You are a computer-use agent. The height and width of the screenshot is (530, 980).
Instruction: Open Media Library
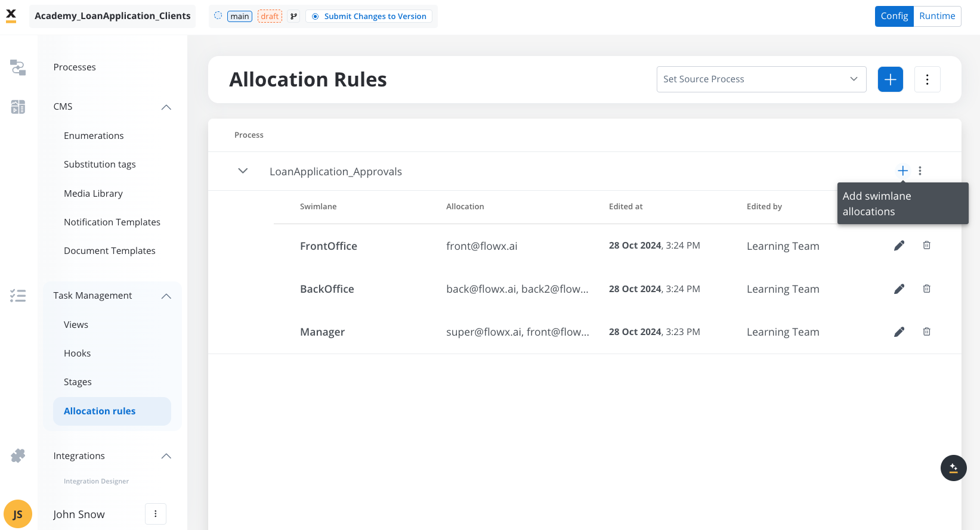93,194
